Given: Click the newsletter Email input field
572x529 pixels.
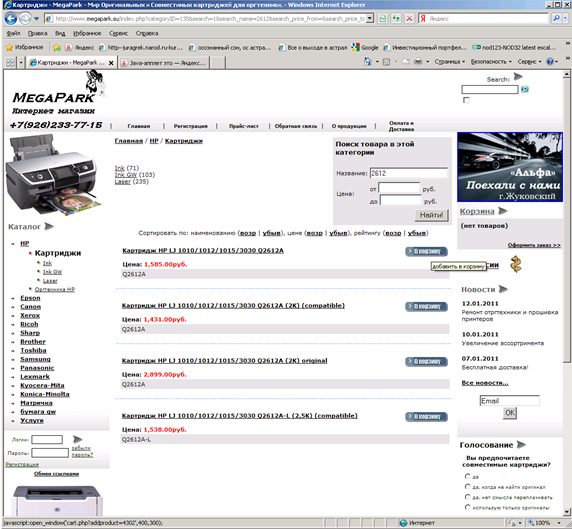Looking at the screenshot, I should 509,401.
